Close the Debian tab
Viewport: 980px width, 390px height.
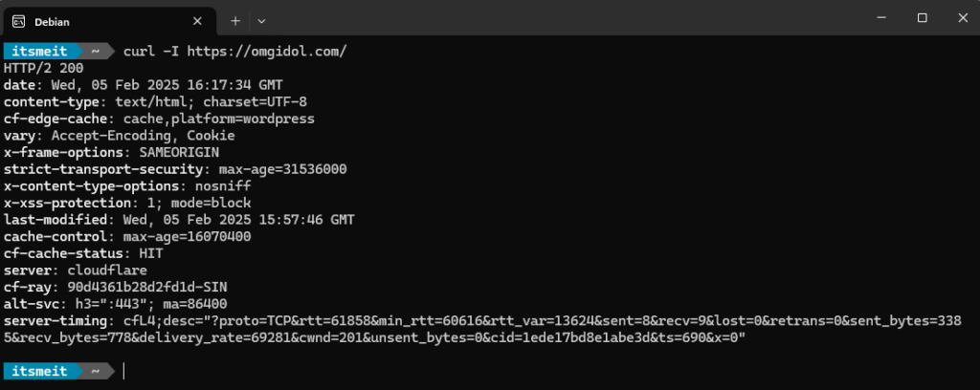click(x=197, y=19)
